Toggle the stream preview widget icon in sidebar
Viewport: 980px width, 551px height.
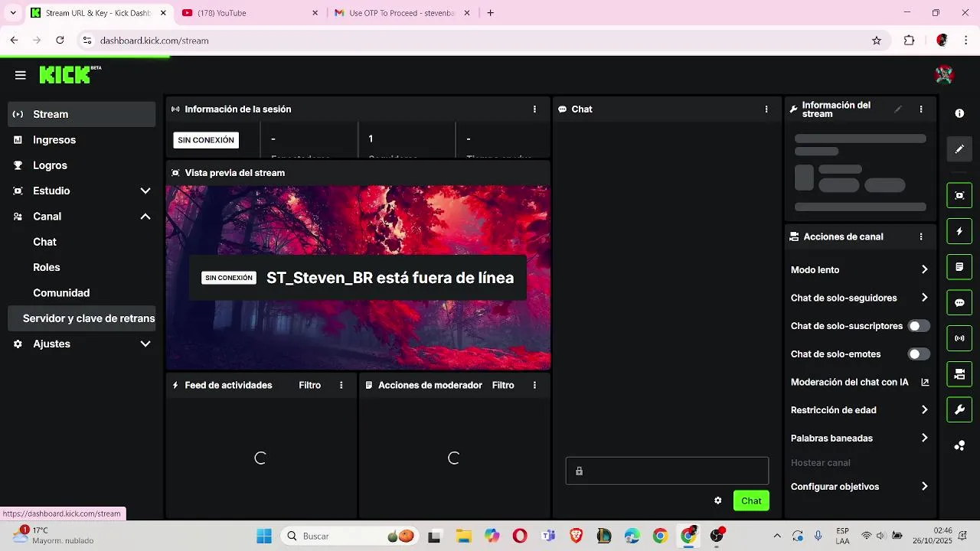pyautogui.click(x=959, y=195)
